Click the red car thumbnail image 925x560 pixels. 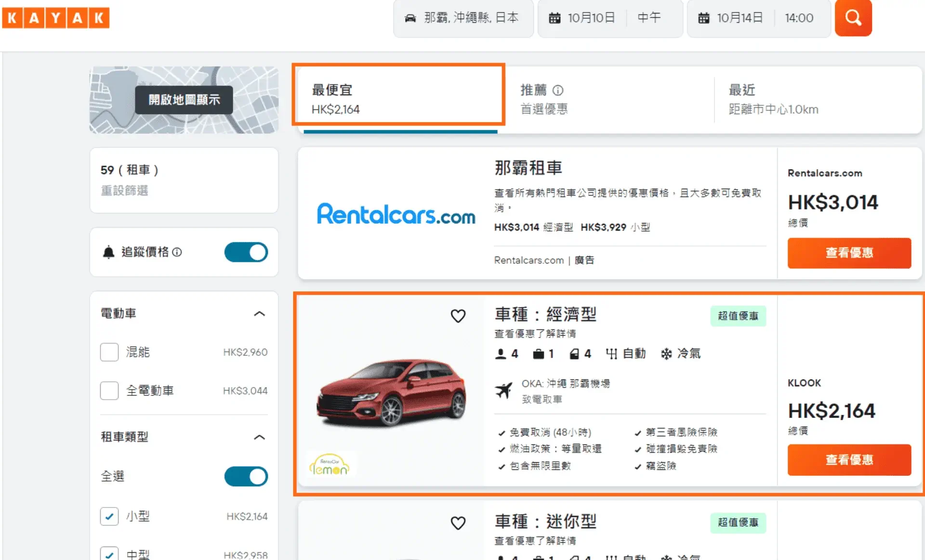click(x=391, y=392)
